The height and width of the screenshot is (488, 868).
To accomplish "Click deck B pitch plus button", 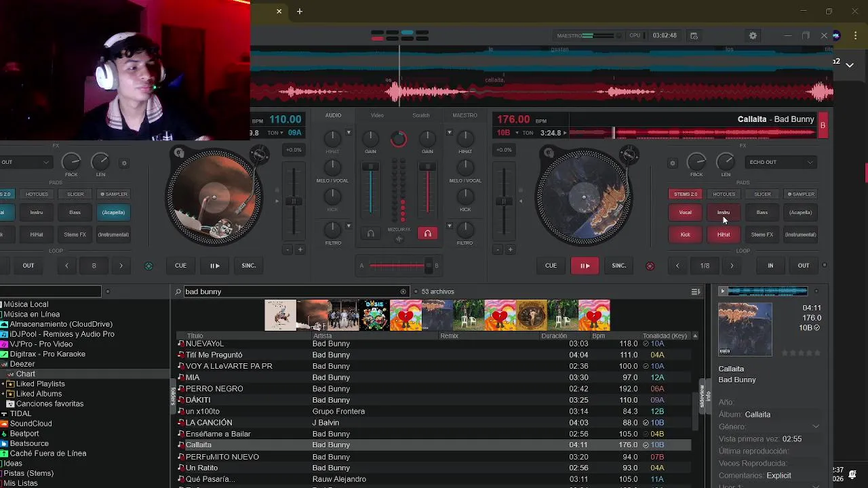I will [511, 250].
